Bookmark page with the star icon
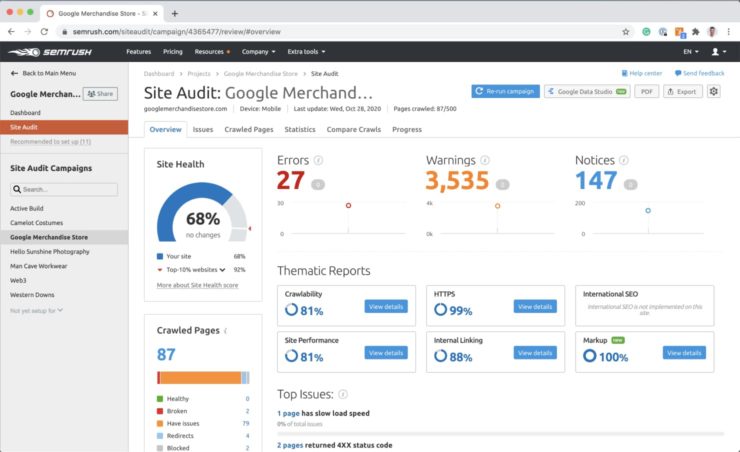 626,32
